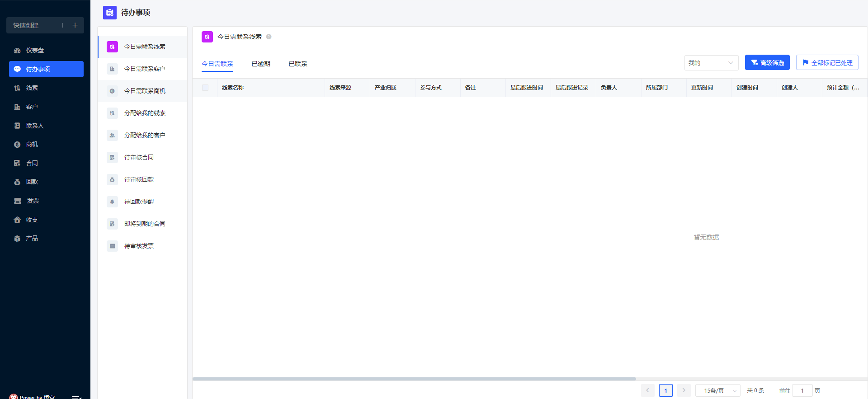Click icon of 今日需联系商机 list item
868x399 pixels.
112,91
